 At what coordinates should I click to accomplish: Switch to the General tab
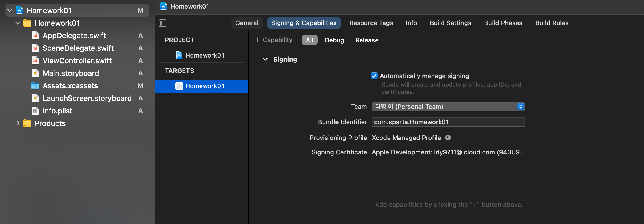pos(247,23)
